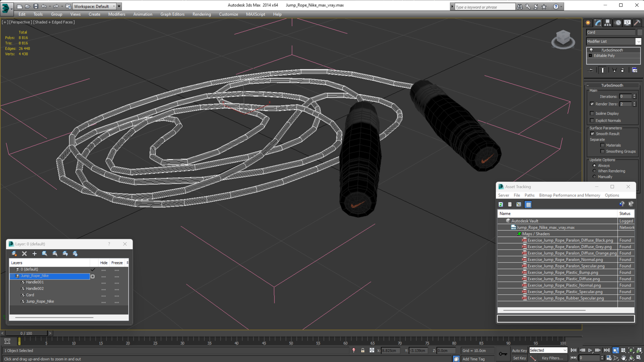Enable Isoline Display checkbox
The height and width of the screenshot is (362, 644).
point(592,113)
